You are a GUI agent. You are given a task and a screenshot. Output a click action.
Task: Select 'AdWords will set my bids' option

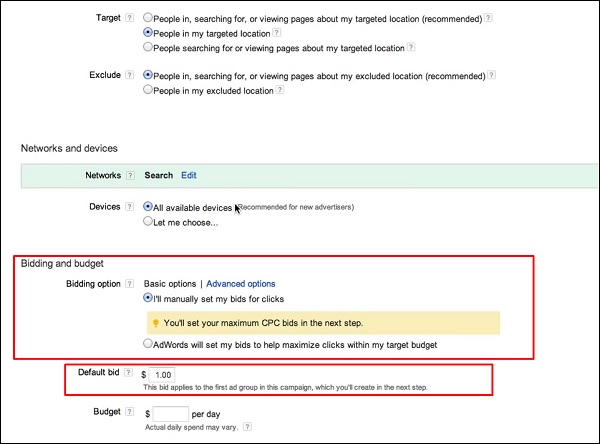(x=149, y=345)
